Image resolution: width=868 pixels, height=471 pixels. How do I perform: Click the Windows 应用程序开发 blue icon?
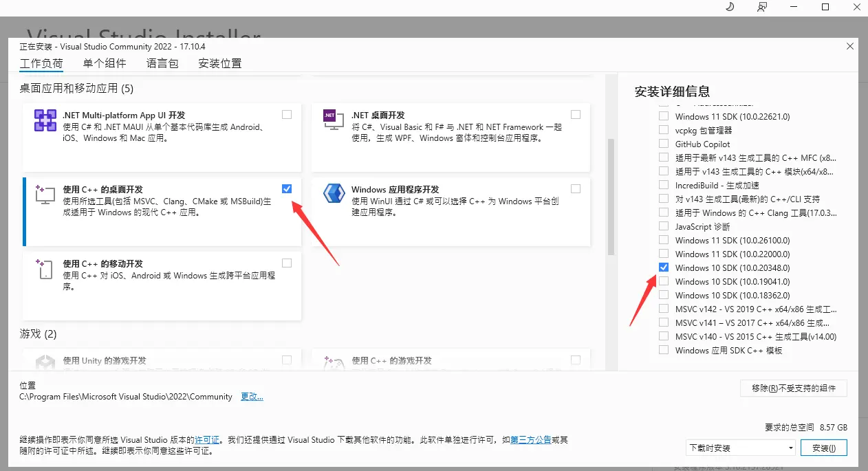334,195
